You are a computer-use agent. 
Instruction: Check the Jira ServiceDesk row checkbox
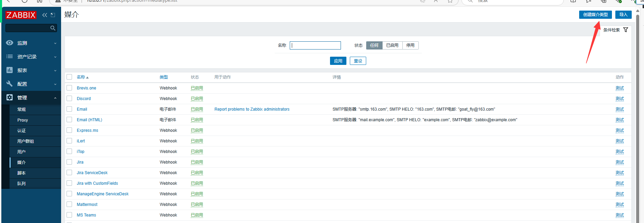pos(69,172)
